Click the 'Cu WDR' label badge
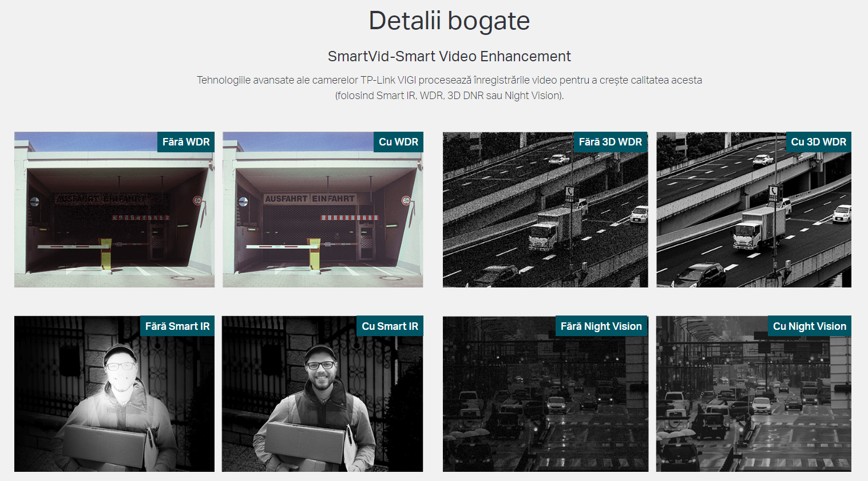Viewport: 868px width, 481px height. click(x=399, y=142)
